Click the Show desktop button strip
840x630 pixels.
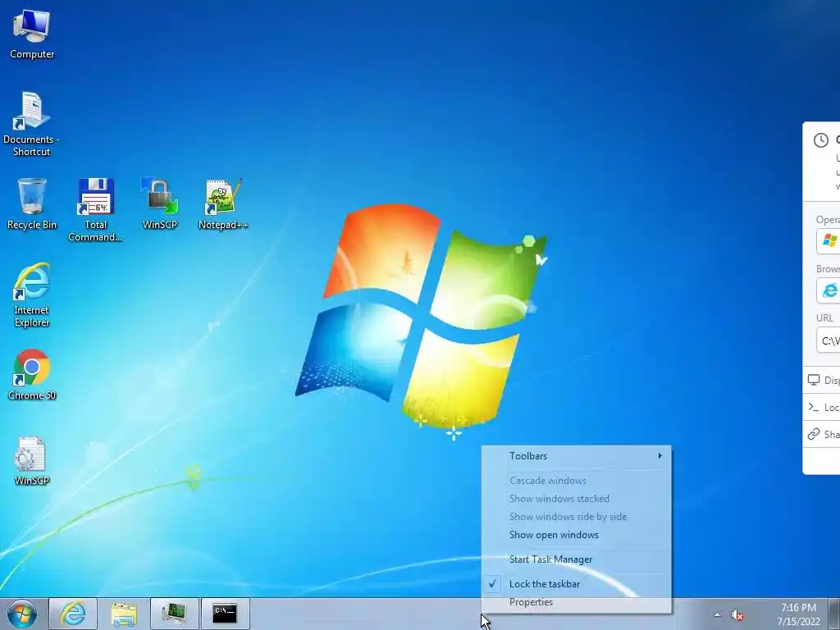point(834,614)
